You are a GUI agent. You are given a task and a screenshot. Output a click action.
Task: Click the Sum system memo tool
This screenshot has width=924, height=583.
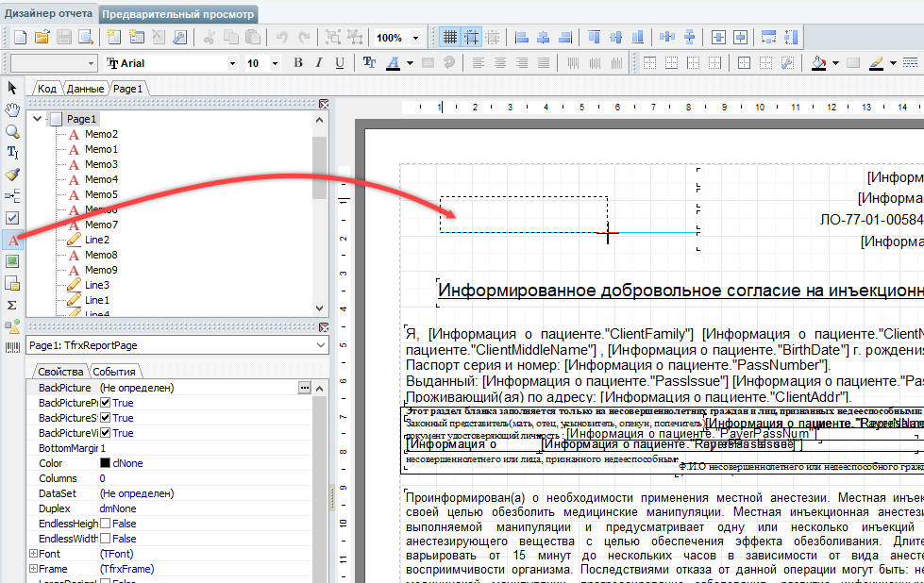(13, 305)
